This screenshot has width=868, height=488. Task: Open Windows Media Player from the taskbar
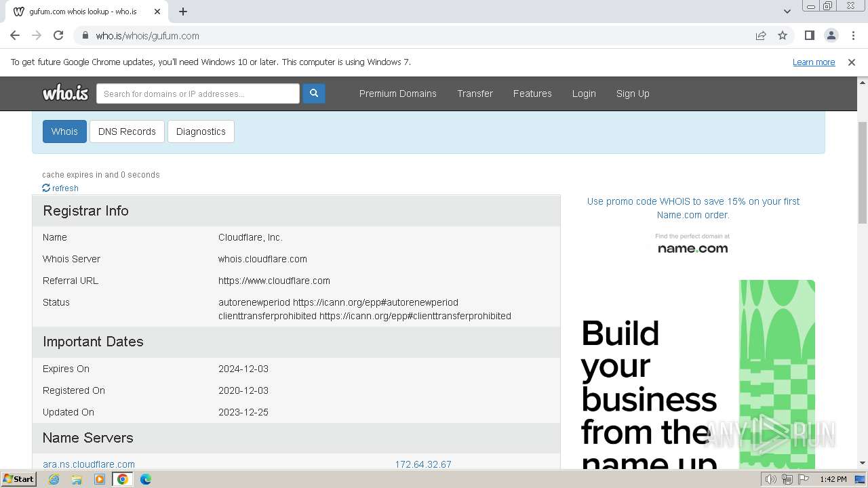[x=100, y=479]
